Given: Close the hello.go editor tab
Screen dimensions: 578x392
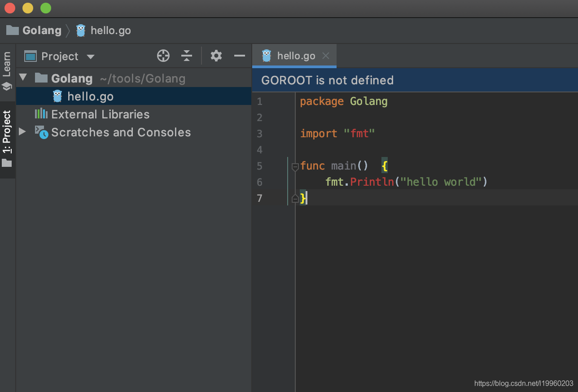Looking at the screenshot, I should click(326, 56).
